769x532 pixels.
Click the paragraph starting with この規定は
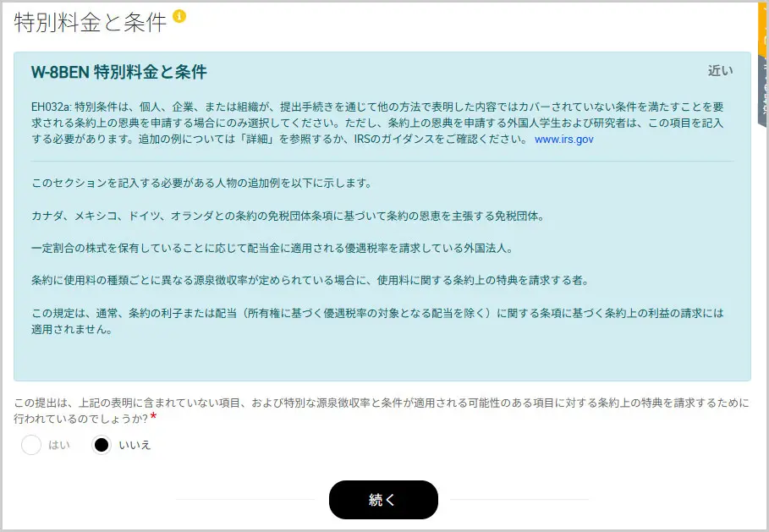click(377, 321)
